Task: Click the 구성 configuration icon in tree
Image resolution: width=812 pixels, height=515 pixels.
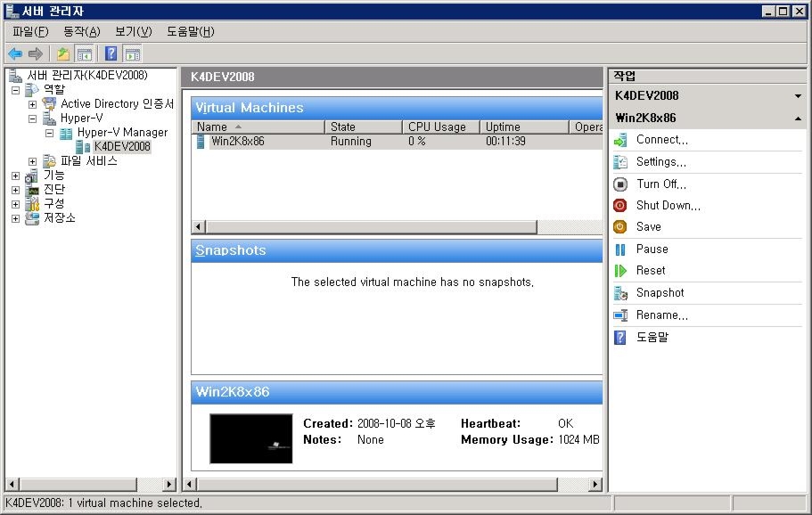Action: 32,204
